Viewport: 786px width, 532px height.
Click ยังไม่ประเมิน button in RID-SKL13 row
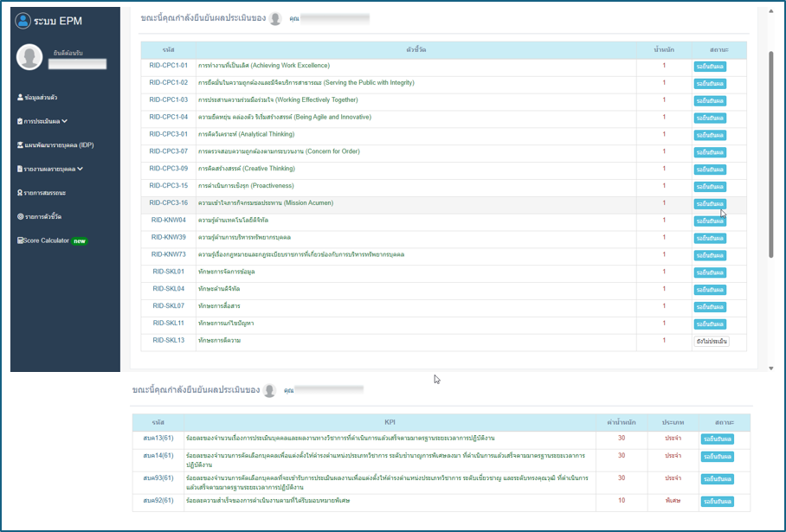[x=712, y=341]
